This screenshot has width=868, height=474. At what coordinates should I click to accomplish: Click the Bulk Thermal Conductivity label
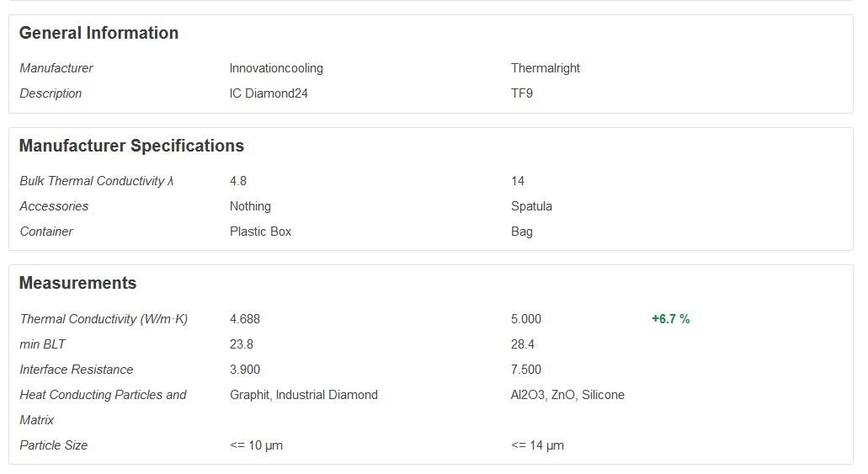point(96,181)
